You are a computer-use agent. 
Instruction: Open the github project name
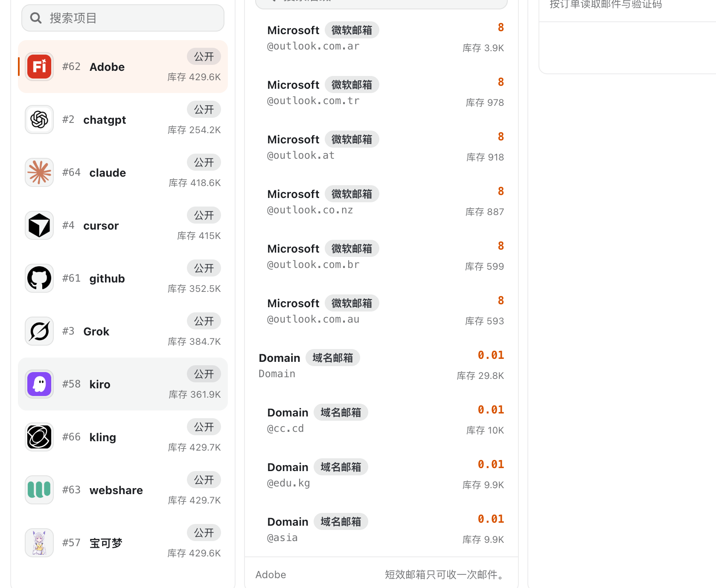(x=107, y=279)
